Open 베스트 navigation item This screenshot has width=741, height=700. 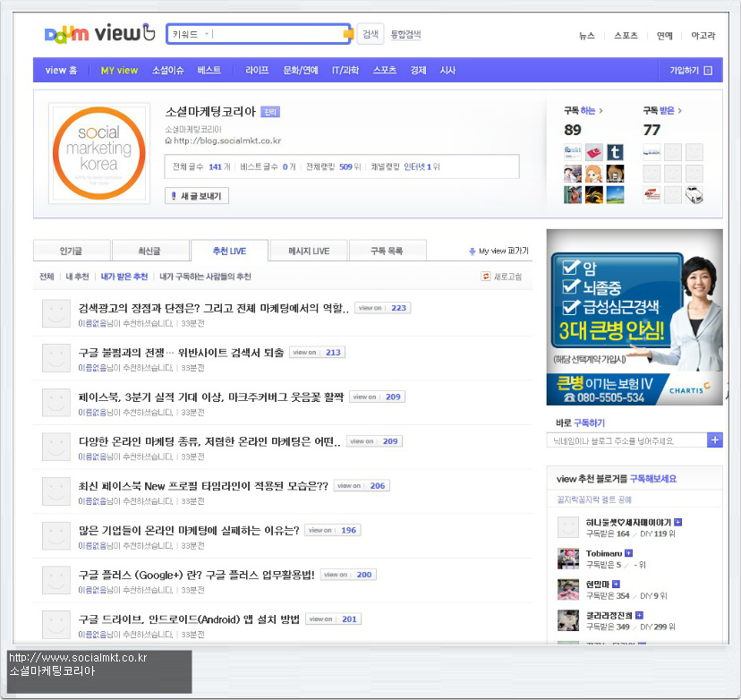pos(209,71)
